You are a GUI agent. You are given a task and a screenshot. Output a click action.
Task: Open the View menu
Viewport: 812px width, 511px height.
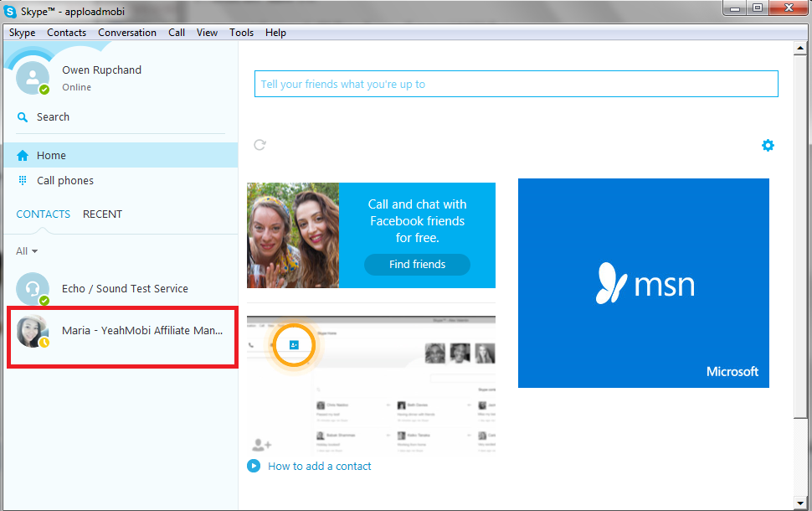[207, 33]
